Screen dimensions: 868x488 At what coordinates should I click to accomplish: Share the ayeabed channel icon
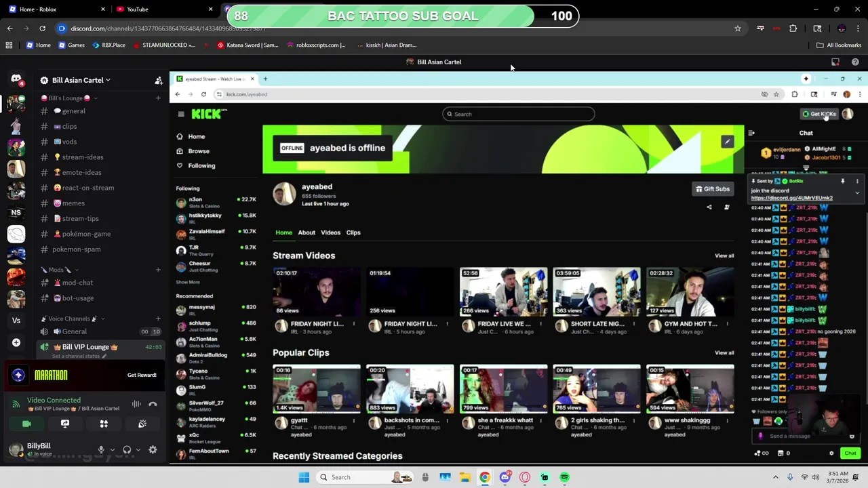click(709, 207)
